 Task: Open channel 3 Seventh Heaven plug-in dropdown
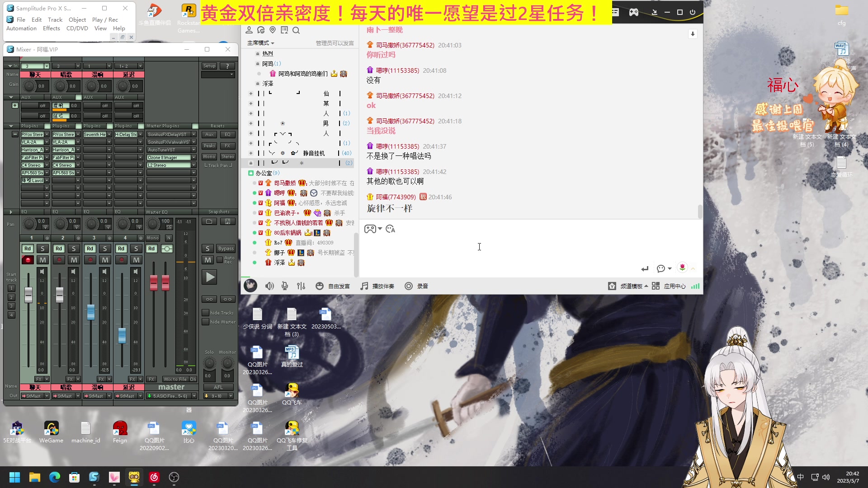(x=109, y=134)
